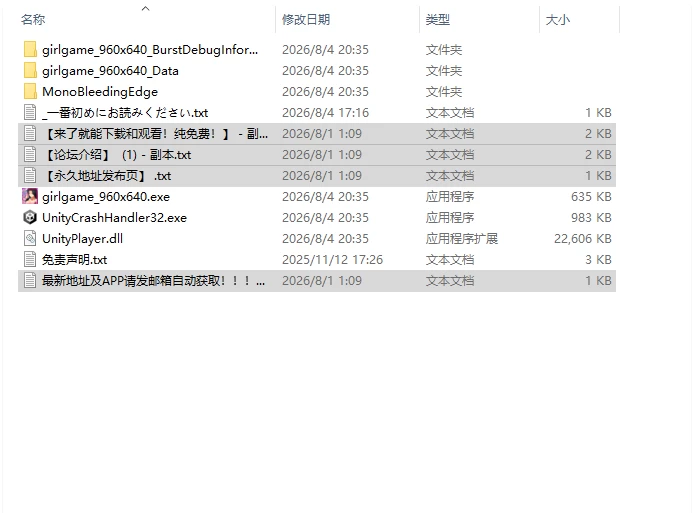Click the 983 KB size value
The image size is (695, 513).
click(591, 217)
